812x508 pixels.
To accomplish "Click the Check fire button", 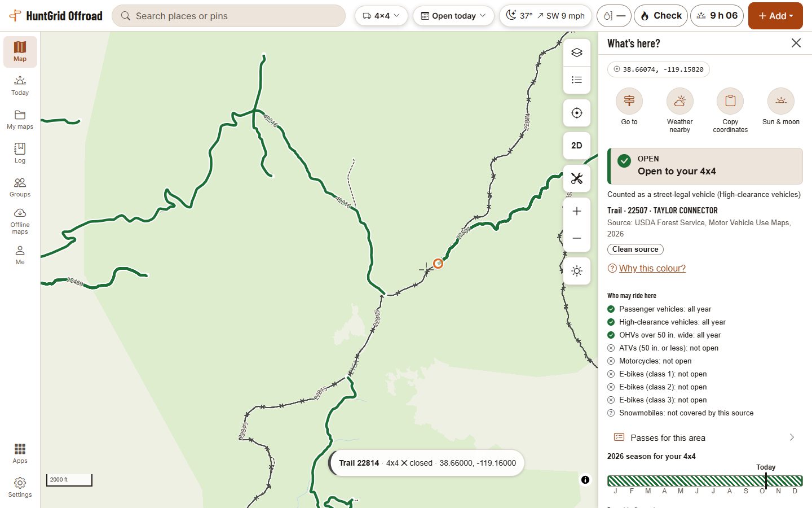I will (x=661, y=16).
